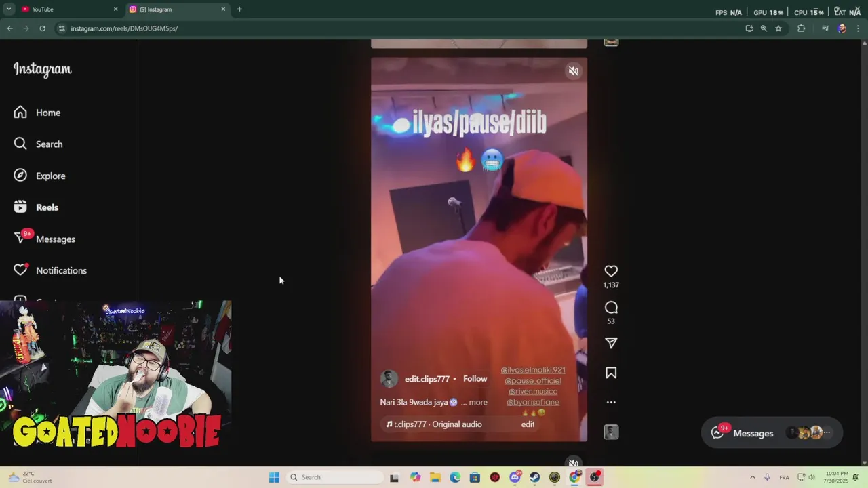Open edit.clips777 profile name
The image size is (868, 488).
click(427, 379)
